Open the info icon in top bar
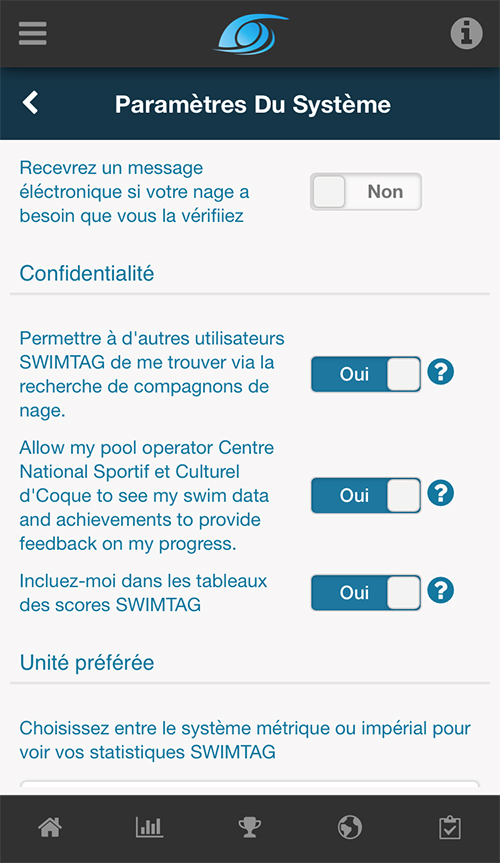This screenshot has width=500, height=863. pyautogui.click(x=466, y=34)
